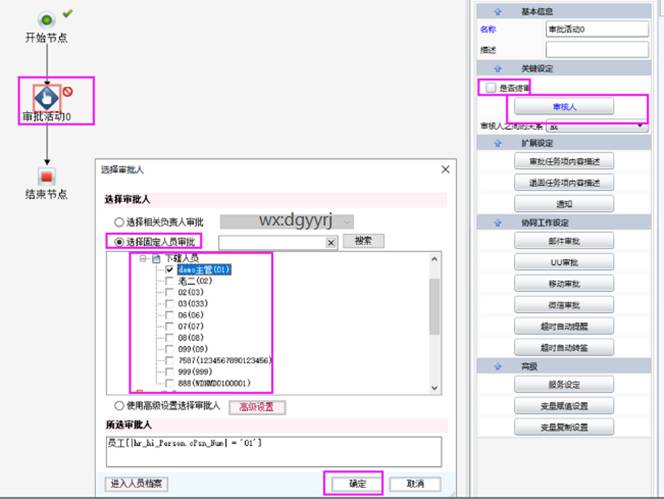The height and width of the screenshot is (499, 664).
Task: Check the 是否终审 checkbox
Action: (489, 88)
